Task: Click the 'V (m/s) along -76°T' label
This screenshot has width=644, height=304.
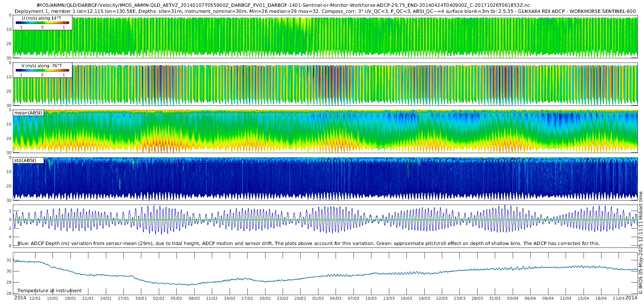Action: click(42, 66)
